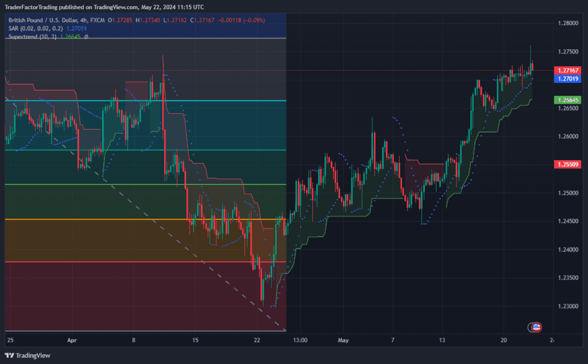Click the red 1.25509 price label

coord(568,164)
